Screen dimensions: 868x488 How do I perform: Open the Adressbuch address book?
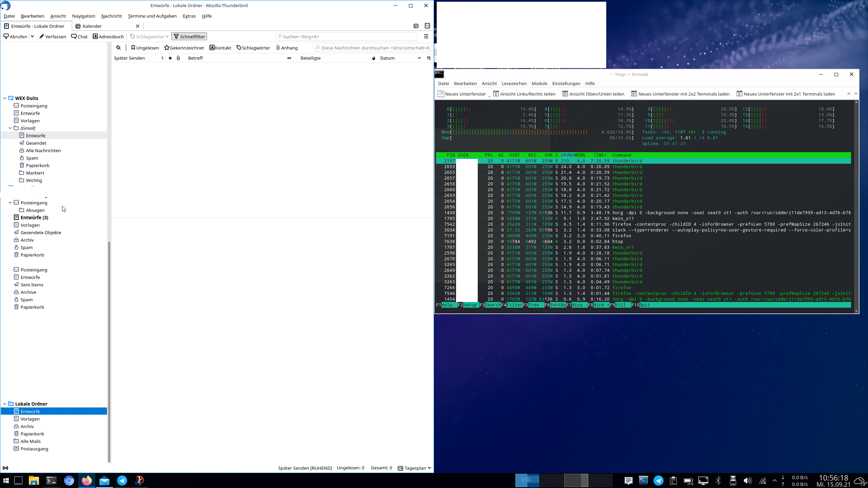tap(108, 37)
